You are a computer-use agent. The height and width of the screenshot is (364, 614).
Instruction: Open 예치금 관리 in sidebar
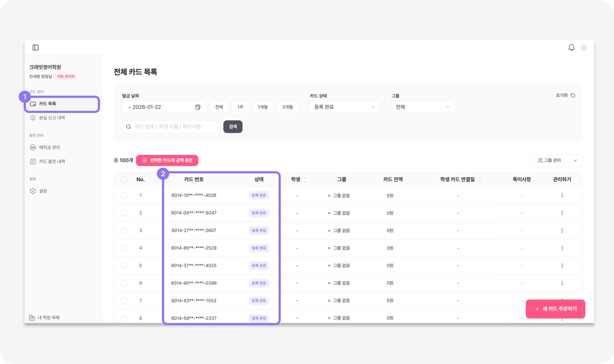coord(49,147)
